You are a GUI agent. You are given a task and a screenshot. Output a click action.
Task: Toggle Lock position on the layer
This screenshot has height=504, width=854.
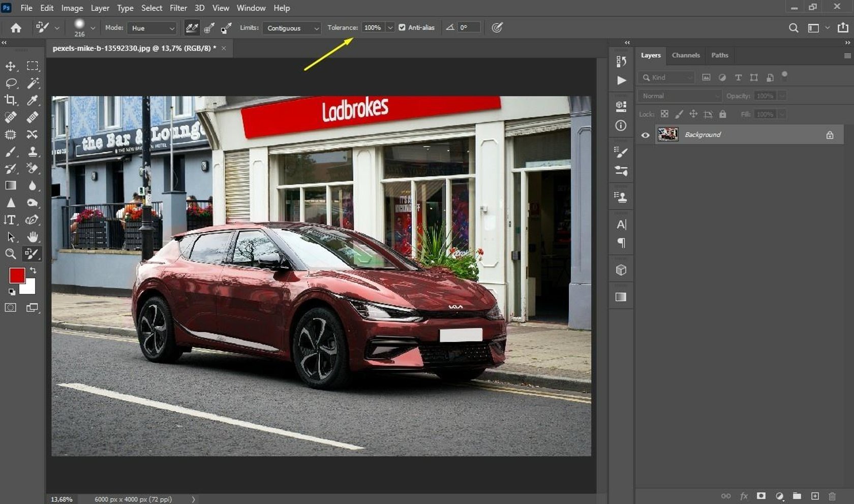694,114
